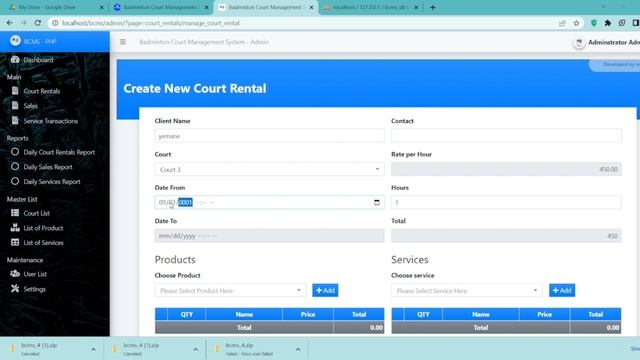
Task: Open Court Rentals in the sidebar
Action: point(42,91)
